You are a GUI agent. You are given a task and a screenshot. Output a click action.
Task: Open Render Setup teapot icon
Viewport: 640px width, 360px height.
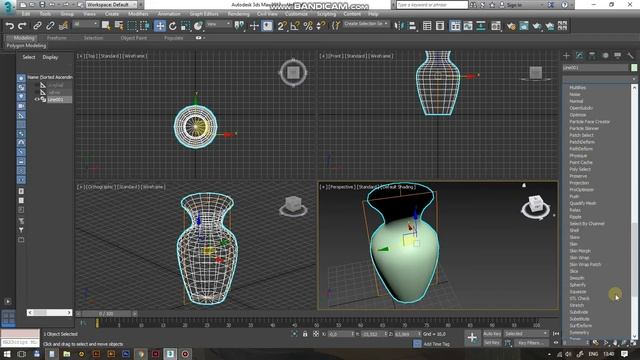point(511,26)
